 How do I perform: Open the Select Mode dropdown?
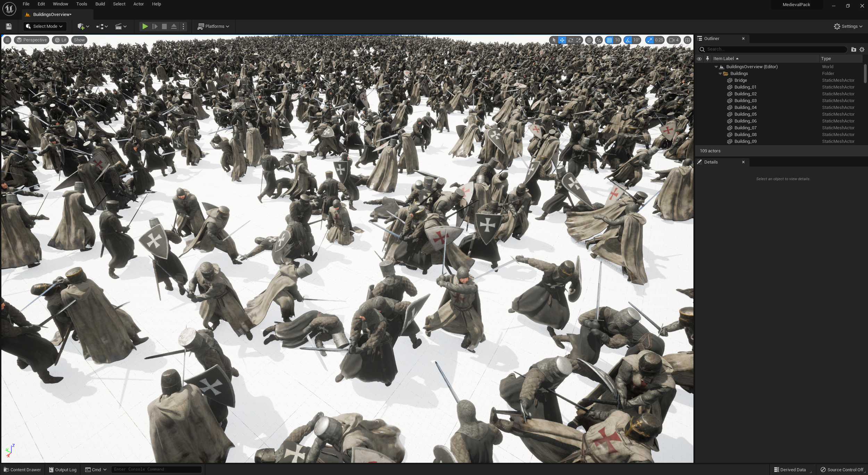44,26
